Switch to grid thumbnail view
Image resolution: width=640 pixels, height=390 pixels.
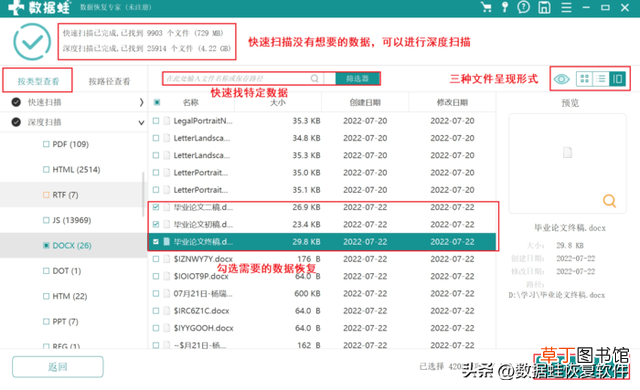tap(584, 78)
